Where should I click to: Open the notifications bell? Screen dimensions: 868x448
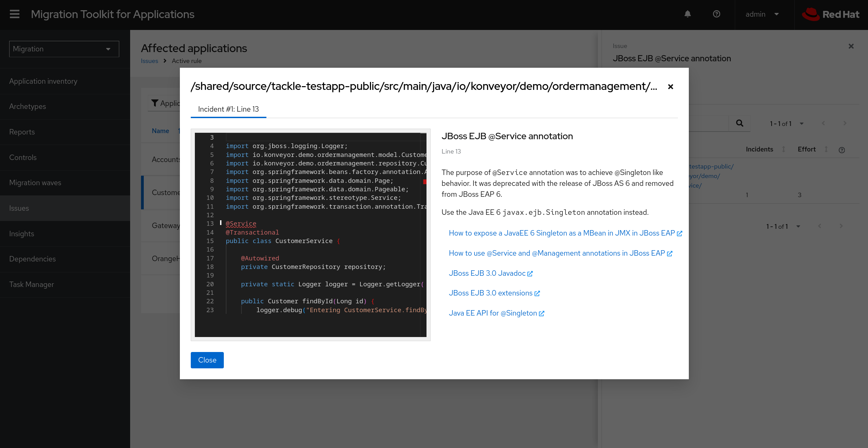pos(687,14)
